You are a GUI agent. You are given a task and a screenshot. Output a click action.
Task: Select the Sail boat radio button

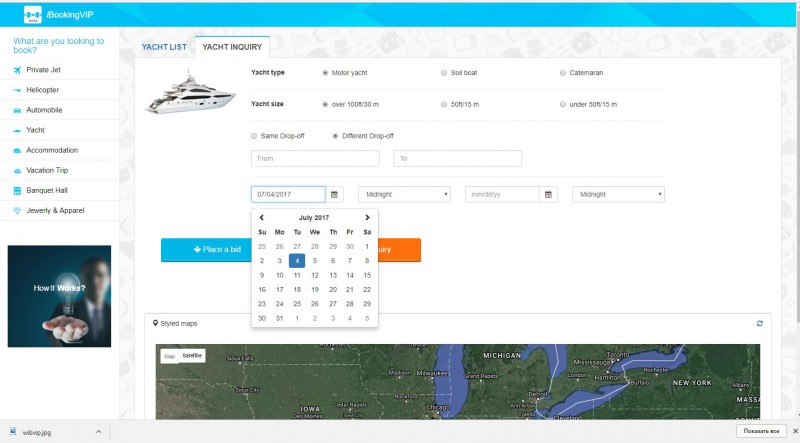coord(444,73)
